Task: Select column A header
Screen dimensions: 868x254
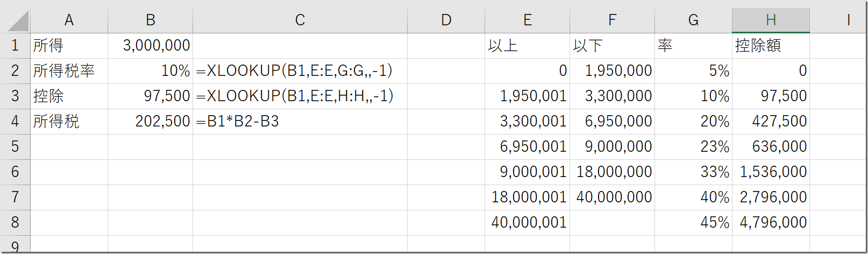Action: tap(69, 20)
